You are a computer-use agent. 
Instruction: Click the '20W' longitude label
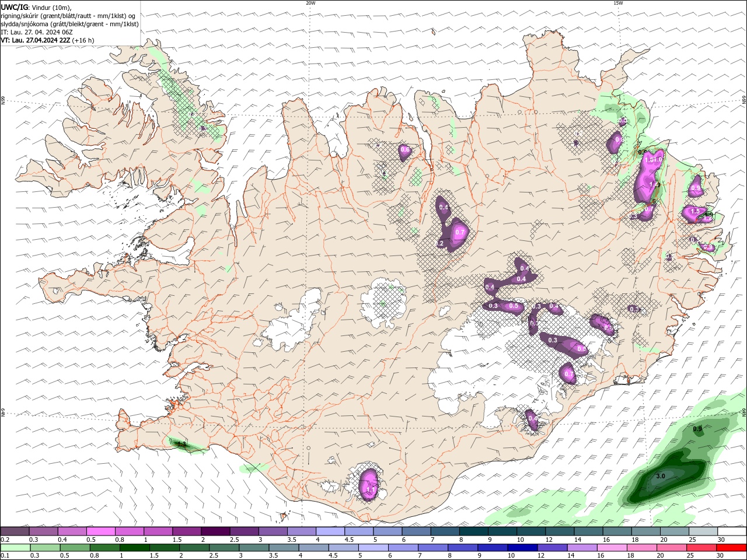(310, 3)
